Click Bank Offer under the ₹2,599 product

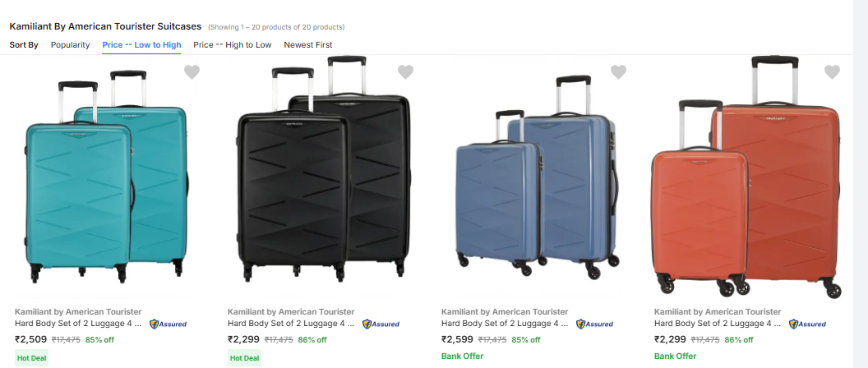click(x=462, y=356)
